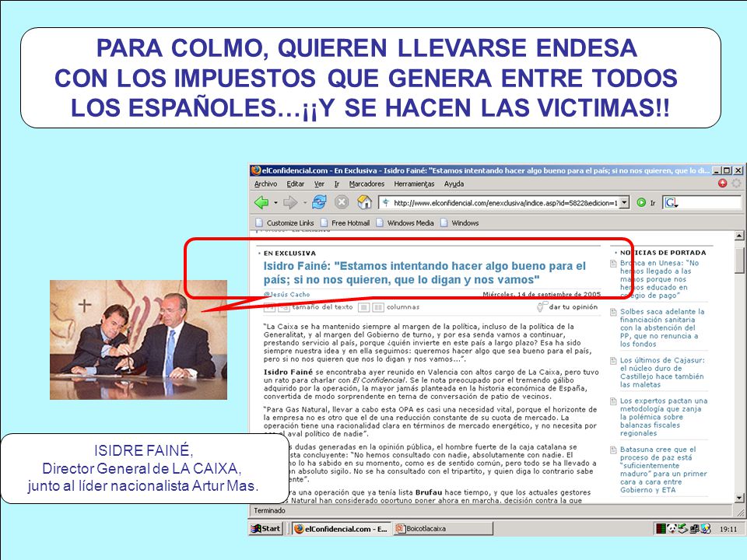The image size is (747, 560).
Task: Click the 'EN EXCLUSIVA' section label
Action: [x=289, y=254]
